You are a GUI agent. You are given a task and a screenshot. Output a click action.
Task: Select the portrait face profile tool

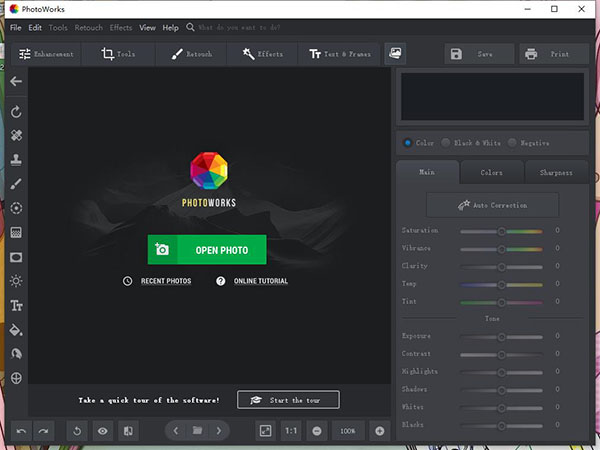click(16, 354)
